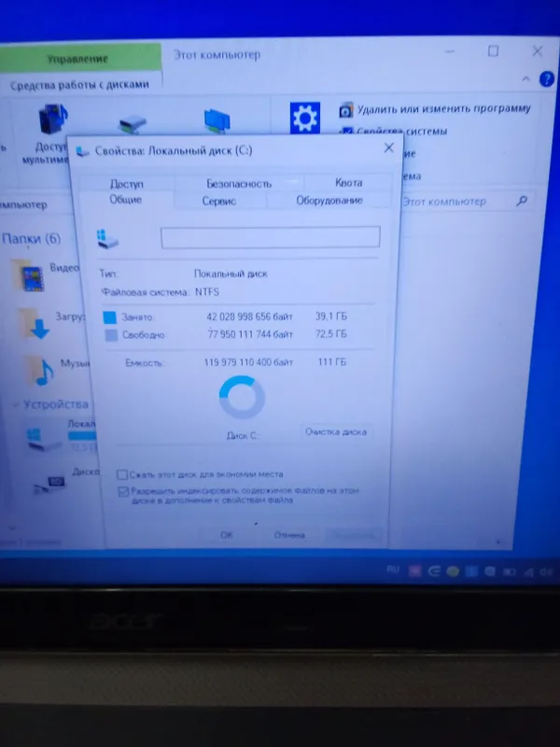The image size is (560, 747).
Task: Click 77 950 111 744 байт text
Action: click(x=250, y=334)
